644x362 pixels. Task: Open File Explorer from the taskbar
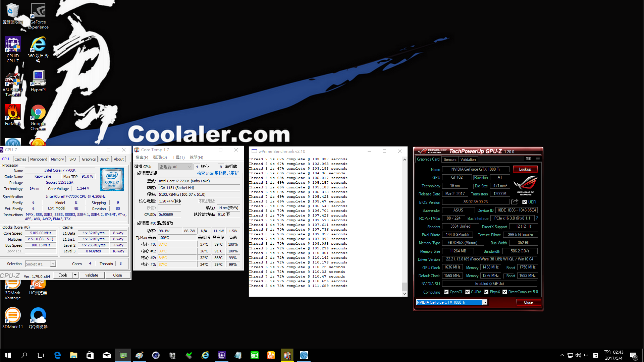(74, 355)
